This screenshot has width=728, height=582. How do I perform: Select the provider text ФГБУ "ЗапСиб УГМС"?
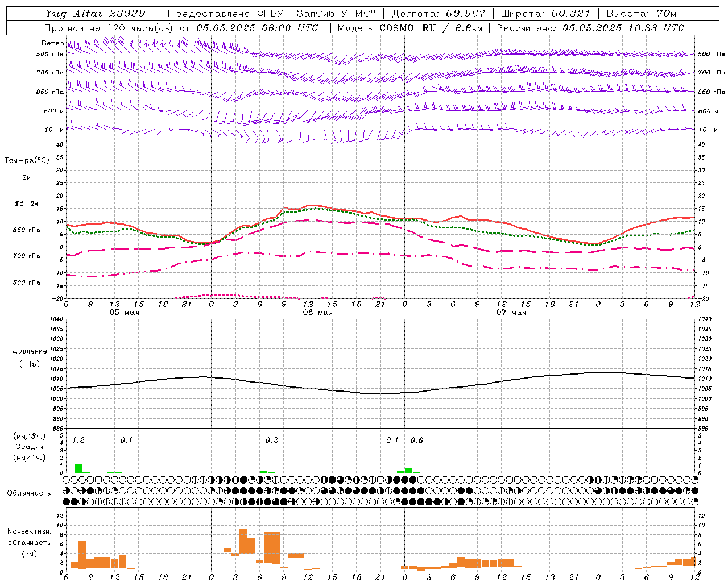point(317,14)
